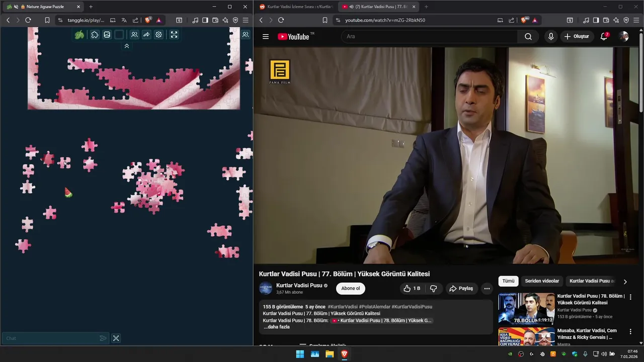The image size is (644, 362).
Task: Click the tanggle.io address bar
Action: (x=86, y=20)
